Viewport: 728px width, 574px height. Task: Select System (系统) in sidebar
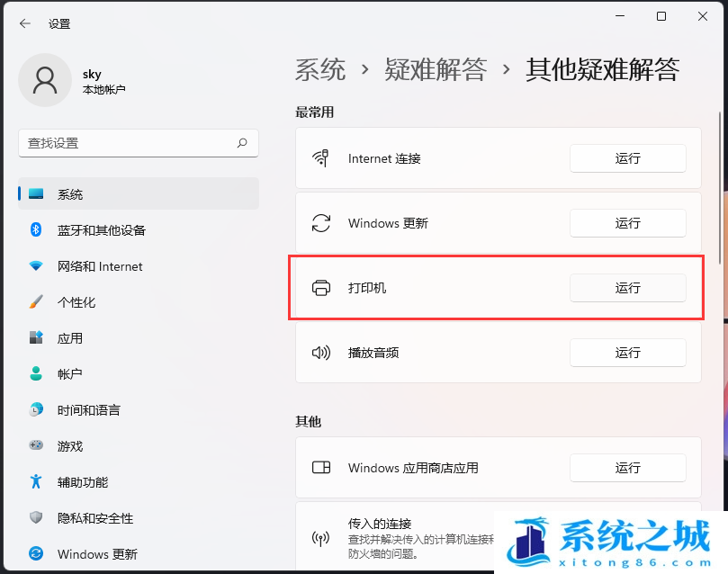point(69,194)
